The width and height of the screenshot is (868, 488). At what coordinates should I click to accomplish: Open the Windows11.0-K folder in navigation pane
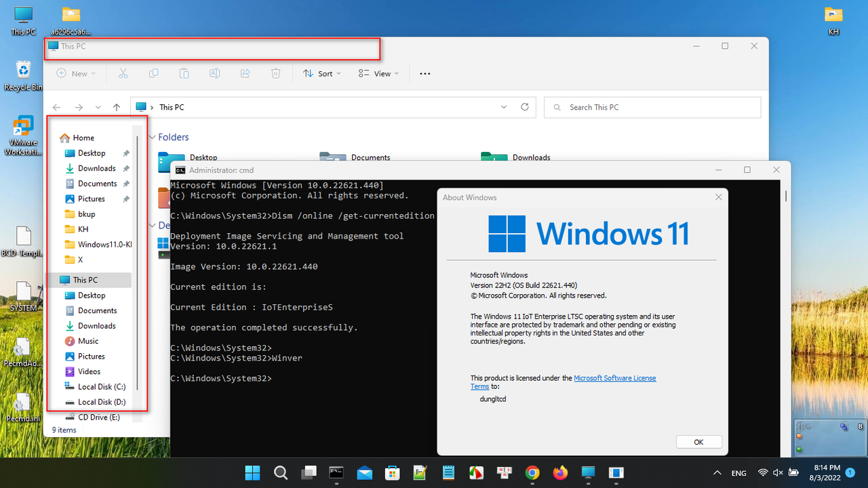(x=104, y=245)
